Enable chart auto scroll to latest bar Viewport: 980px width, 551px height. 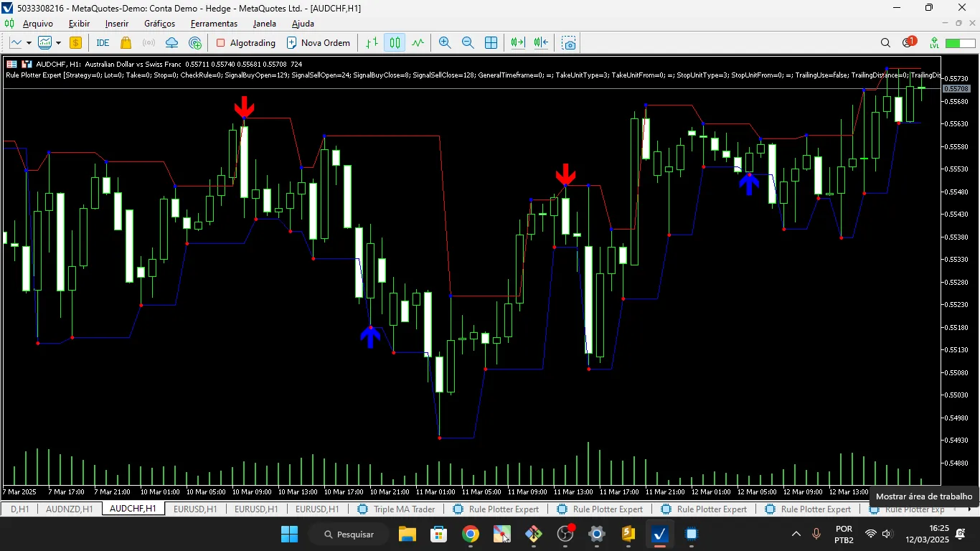[x=516, y=43]
